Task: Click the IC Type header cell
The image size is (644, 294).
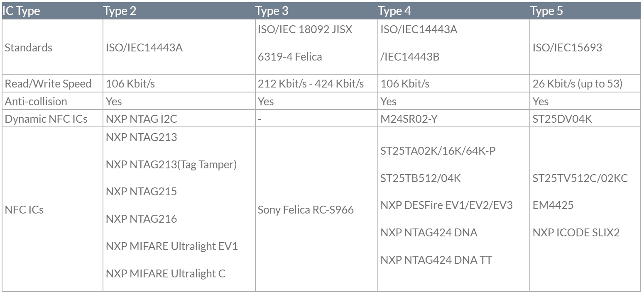Action: pyautogui.click(x=21, y=11)
